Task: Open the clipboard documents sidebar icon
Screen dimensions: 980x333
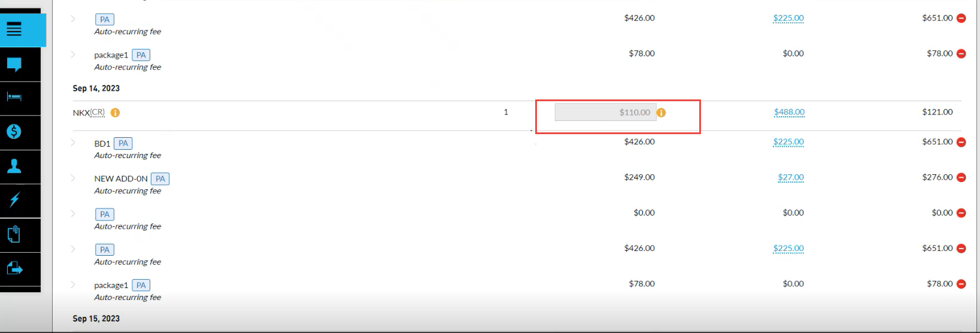Action: point(14,234)
